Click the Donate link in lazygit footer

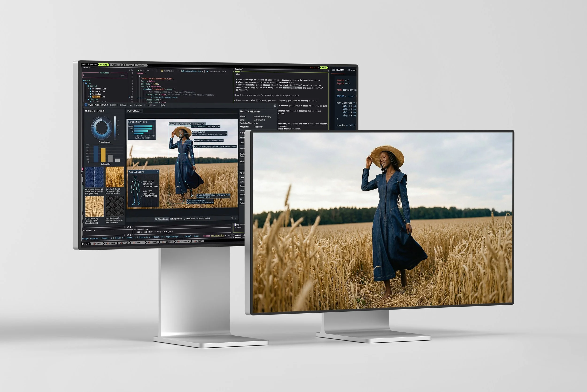point(207,236)
